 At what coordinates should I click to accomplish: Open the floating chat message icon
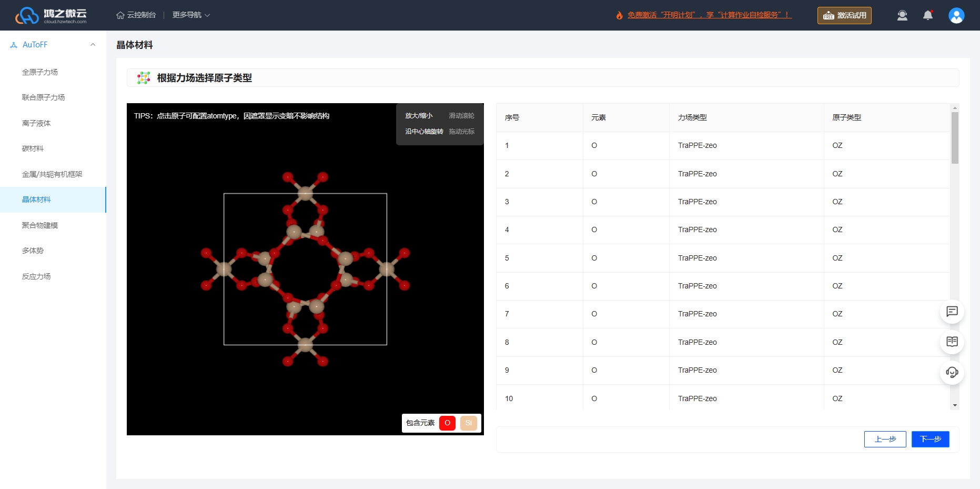[x=952, y=312]
